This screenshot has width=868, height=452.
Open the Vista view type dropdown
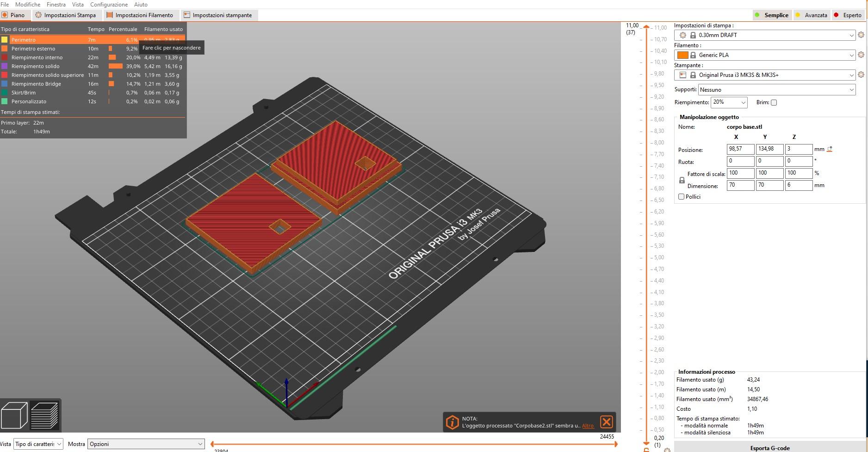point(38,444)
